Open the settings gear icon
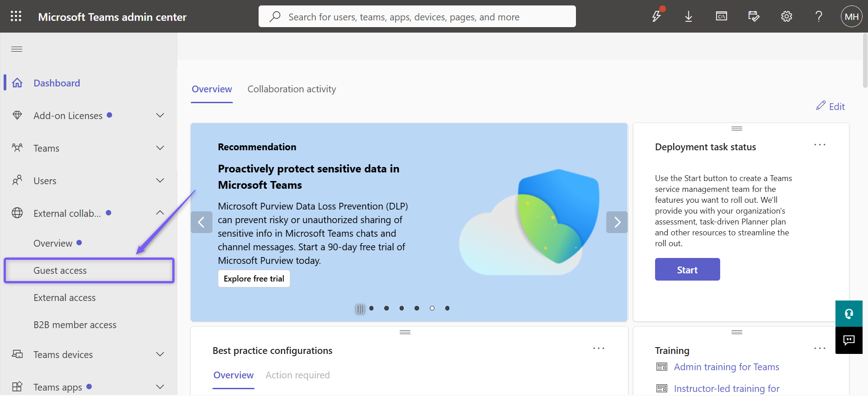This screenshot has height=396, width=868. coord(787,17)
